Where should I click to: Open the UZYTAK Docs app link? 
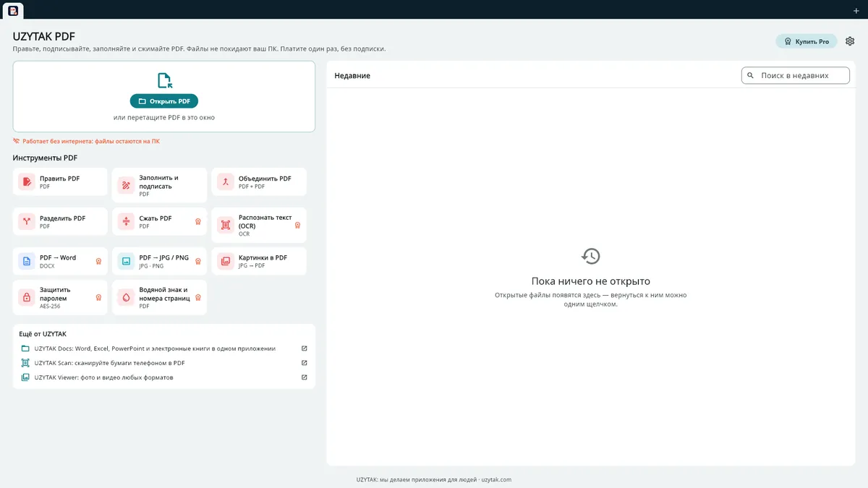click(x=164, y=348)
